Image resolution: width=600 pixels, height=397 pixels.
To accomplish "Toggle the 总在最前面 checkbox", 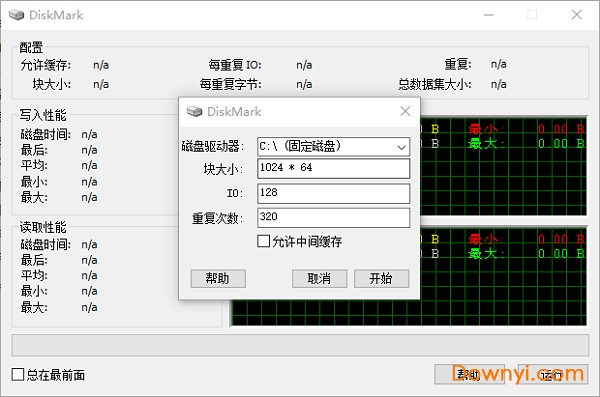I will (18, 374).
